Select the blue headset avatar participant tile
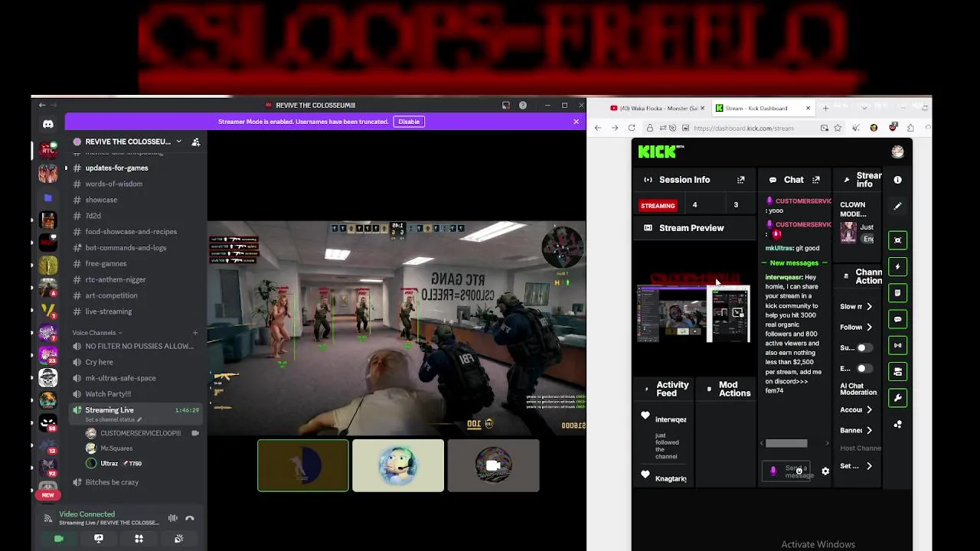The width and height of the screenshot is (980, 551). (398, 465)
